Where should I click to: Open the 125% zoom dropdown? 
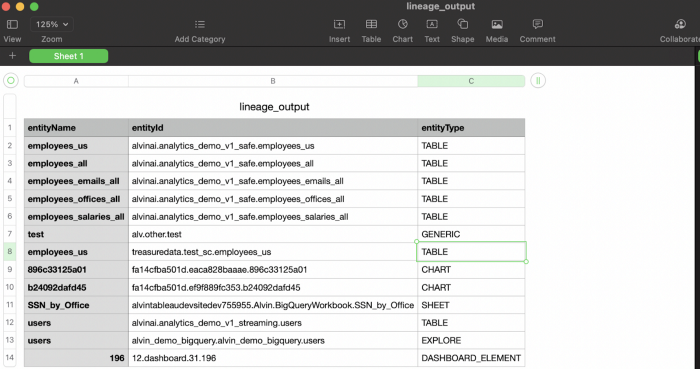pos(52,25)
